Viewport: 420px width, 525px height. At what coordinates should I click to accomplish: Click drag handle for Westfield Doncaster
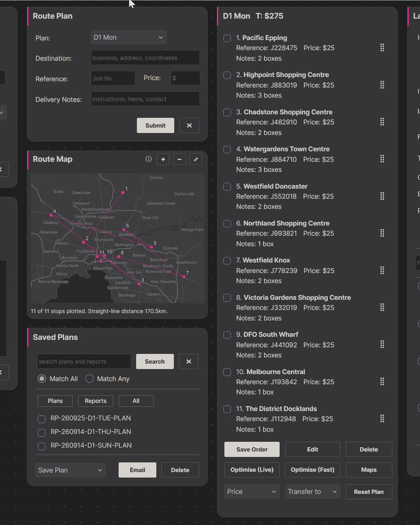(382, 196)
